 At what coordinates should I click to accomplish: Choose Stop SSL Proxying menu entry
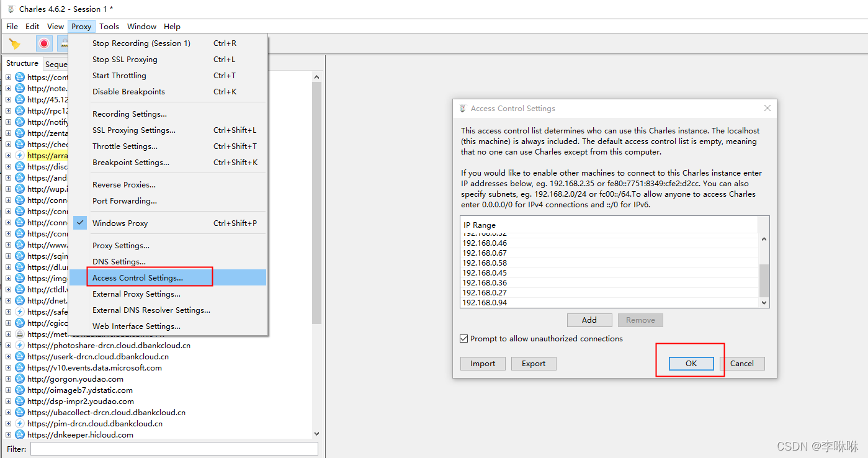click(168, 60)
